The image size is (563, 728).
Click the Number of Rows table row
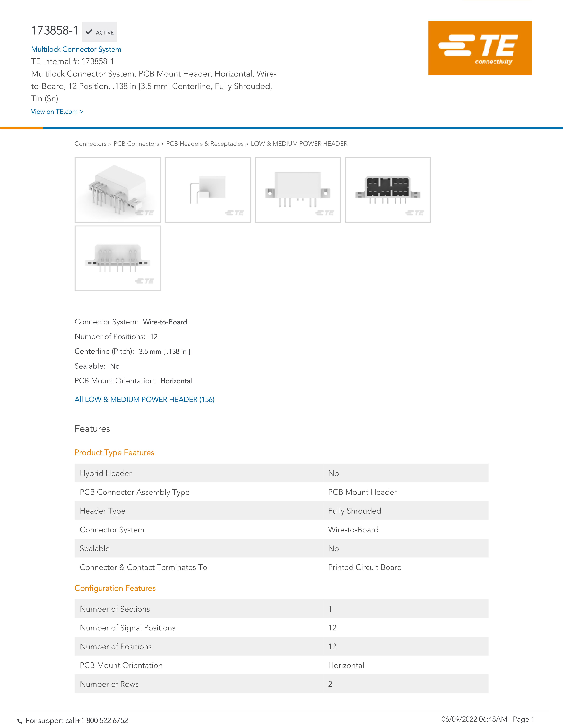tap(281, 684)
